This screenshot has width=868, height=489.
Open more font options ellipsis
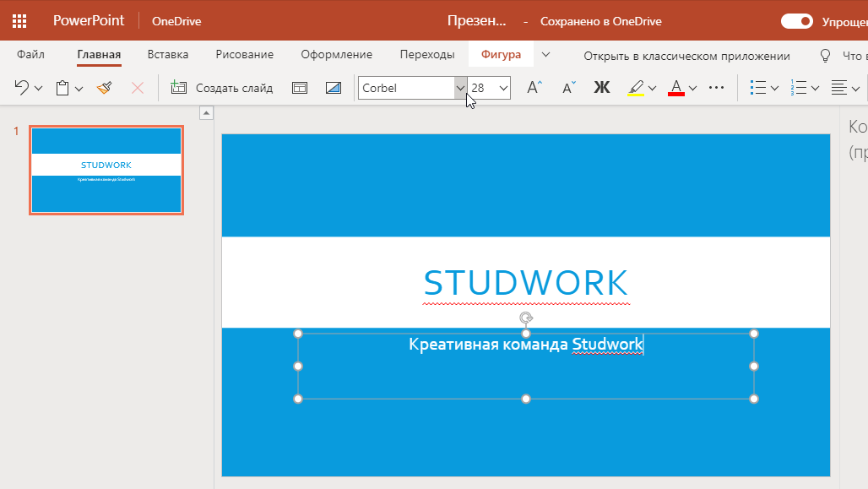pos(717,88)
